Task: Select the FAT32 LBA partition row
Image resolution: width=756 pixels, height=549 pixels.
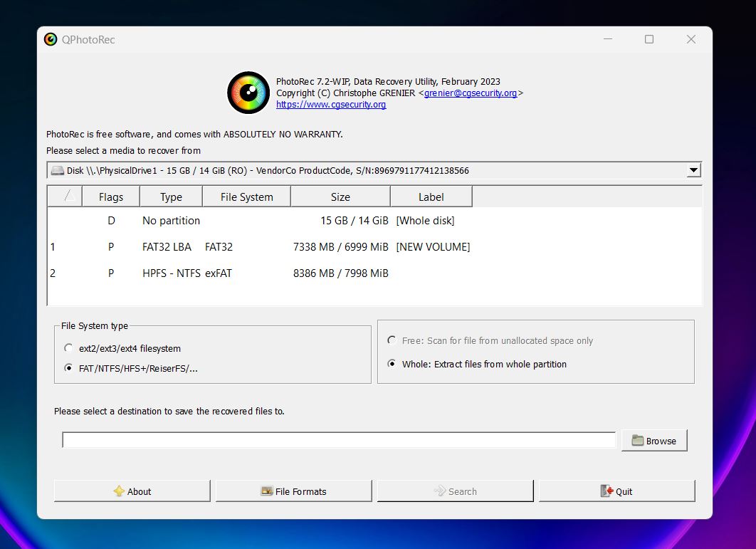Action: (x=374, y=247)
